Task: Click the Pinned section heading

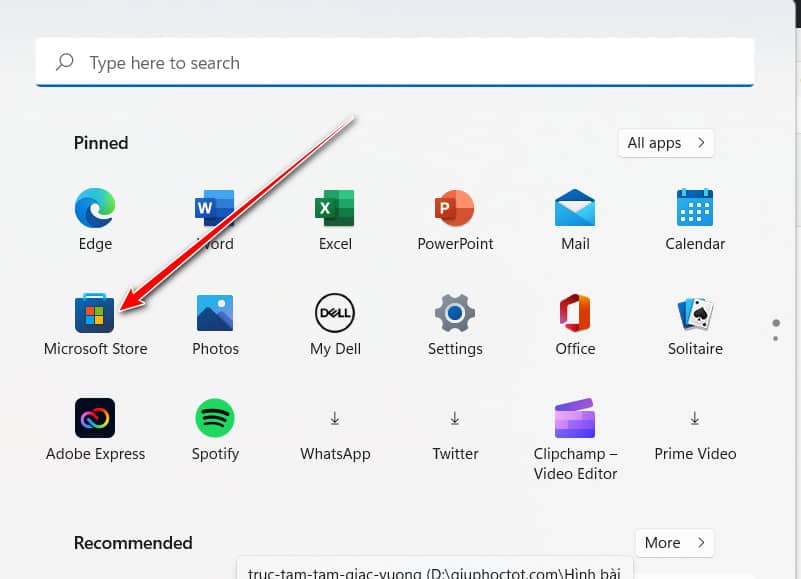Action: pyautogui.click(x=101, y=143)
